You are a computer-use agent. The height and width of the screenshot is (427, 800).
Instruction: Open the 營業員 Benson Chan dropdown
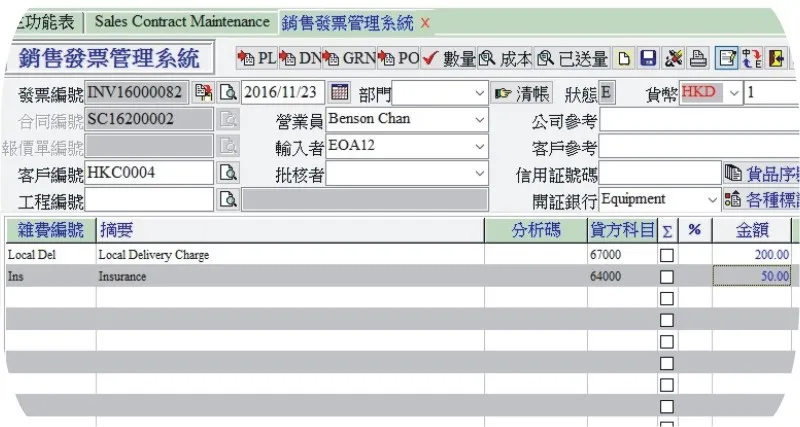tap(479, 120)
